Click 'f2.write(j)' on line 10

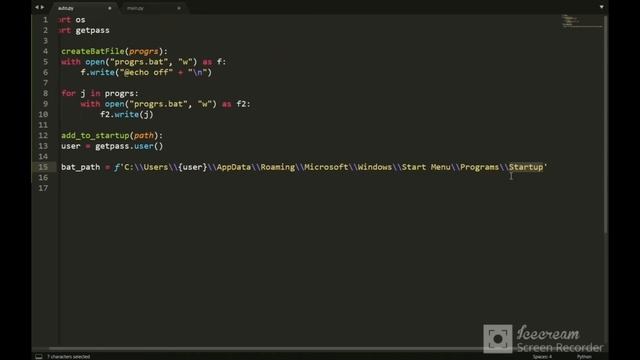click(127, 115)
